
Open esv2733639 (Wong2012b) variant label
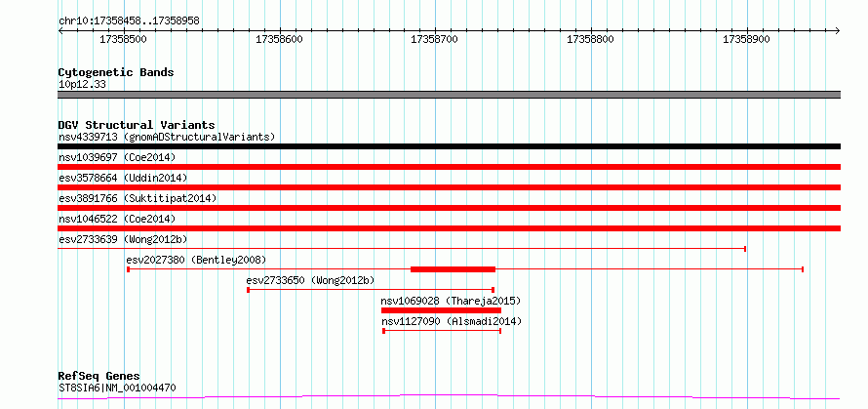tap(123, 239)
